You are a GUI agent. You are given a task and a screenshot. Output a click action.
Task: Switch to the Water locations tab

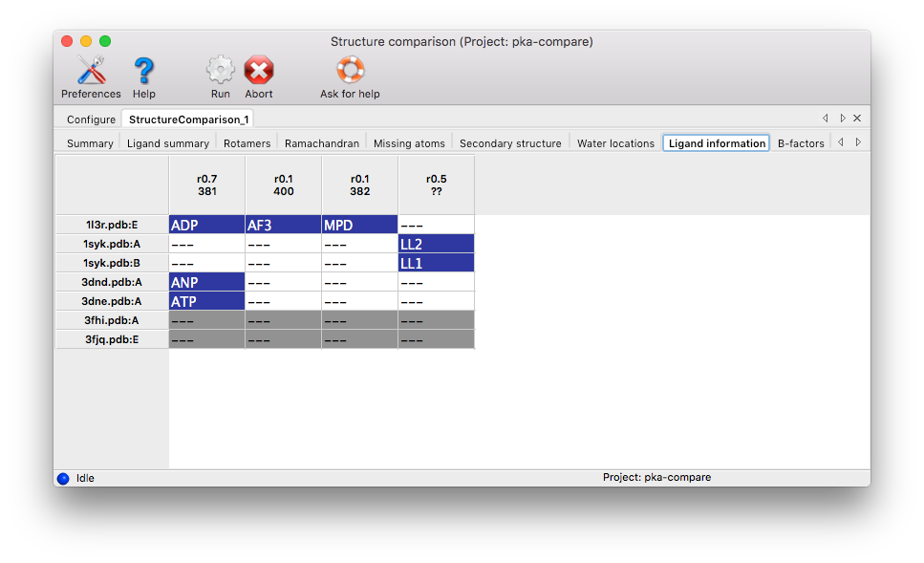tap(615, 143)
